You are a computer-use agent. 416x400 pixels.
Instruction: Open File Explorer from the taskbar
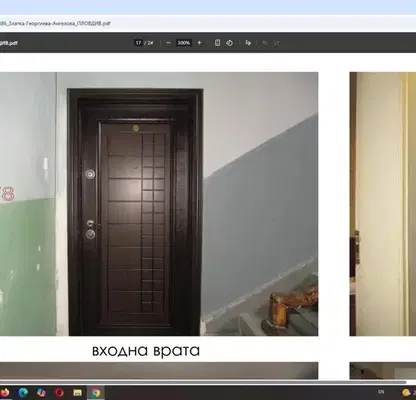[x=78, y=392]
